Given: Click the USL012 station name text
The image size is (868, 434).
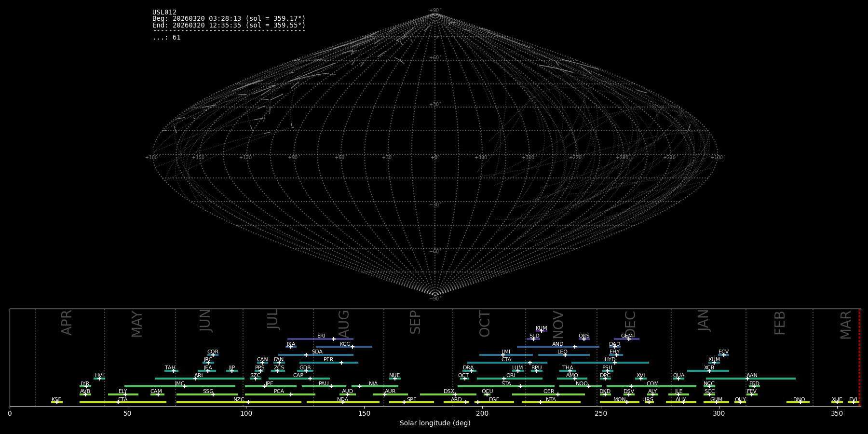Looking at the screenshot, I should (164, 13).
